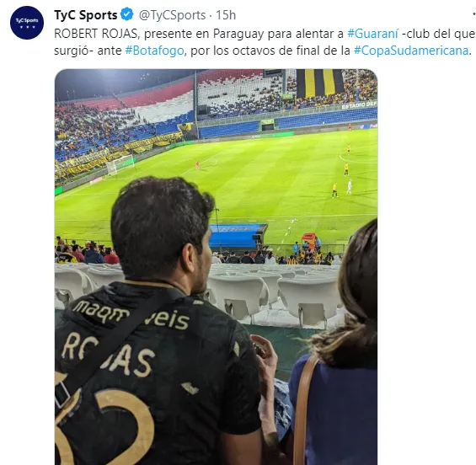Visit the @TyCSports handle link
The height and width of the screenshot is (465, 476).
click(x=172, y=15)
